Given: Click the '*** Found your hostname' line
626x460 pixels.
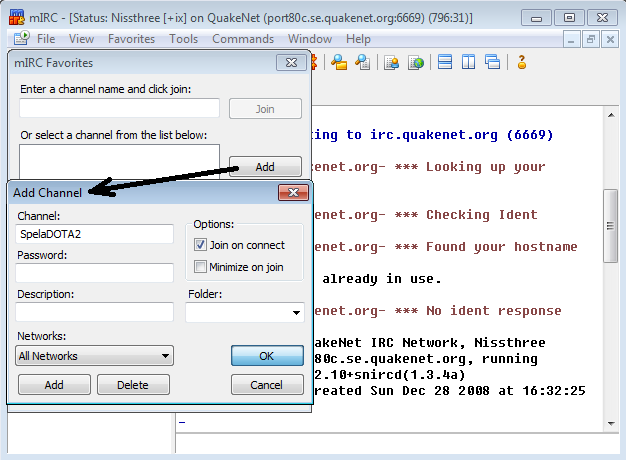Looking at the screenshot, I should tap(486, 247).
